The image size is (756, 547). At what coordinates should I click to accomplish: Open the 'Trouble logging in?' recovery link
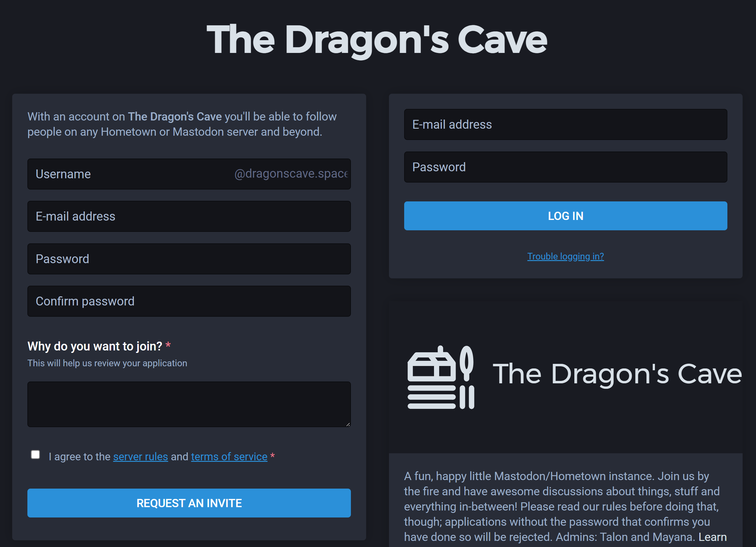pos(565,256)
